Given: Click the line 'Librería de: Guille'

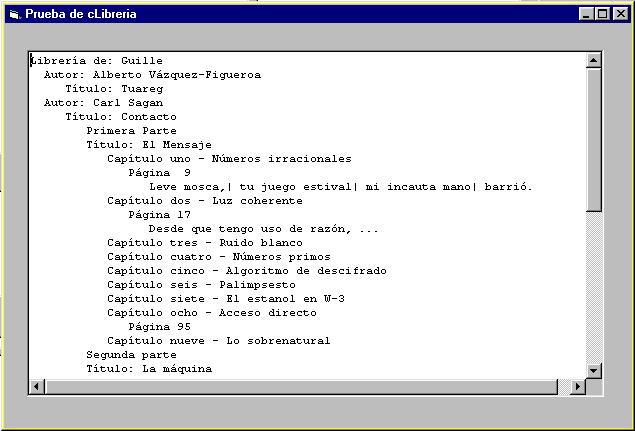Looking at the screenshot, I should (x=97, y=61).
